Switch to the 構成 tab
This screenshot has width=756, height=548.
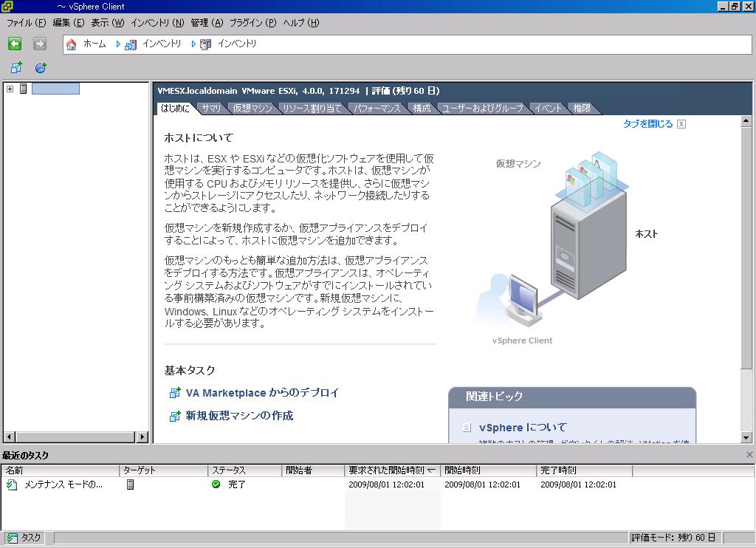(422, 108)
